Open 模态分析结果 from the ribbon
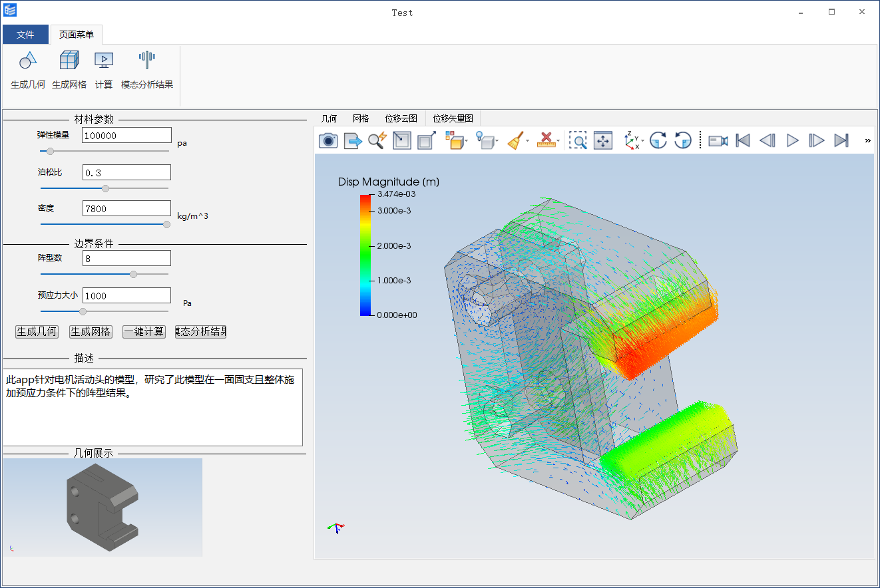The height and width of the screenshot is (588, 880). pyautogui.click(x=147, y=70)
